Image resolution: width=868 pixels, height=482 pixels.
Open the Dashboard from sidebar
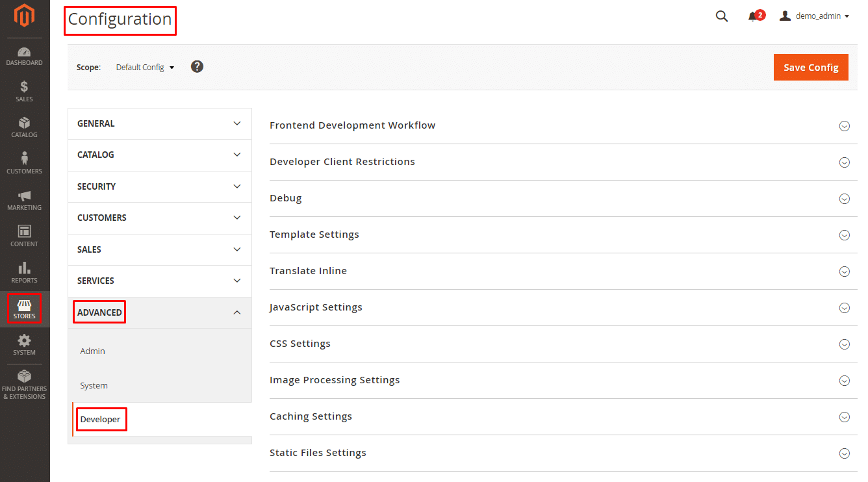25,57
